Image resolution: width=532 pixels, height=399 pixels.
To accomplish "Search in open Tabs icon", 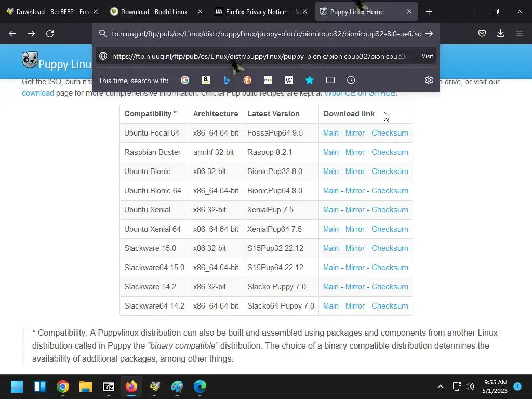I will click(330, 80).
